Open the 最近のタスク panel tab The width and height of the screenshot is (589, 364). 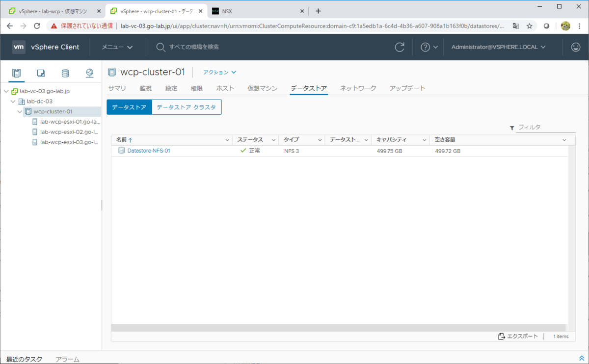point(25,359)
